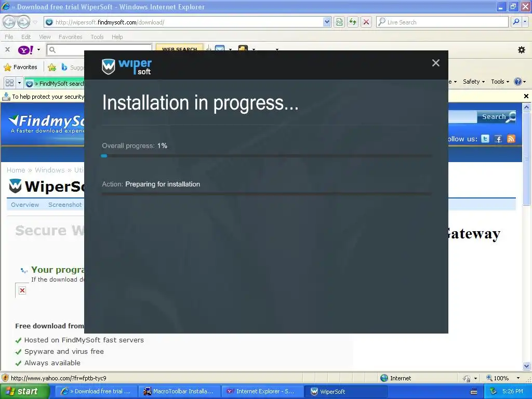The width and height of the screenshot is (532, 399).
Task: Follow FindMySoft on Facebook icon
Action: [x=498, y=139]
